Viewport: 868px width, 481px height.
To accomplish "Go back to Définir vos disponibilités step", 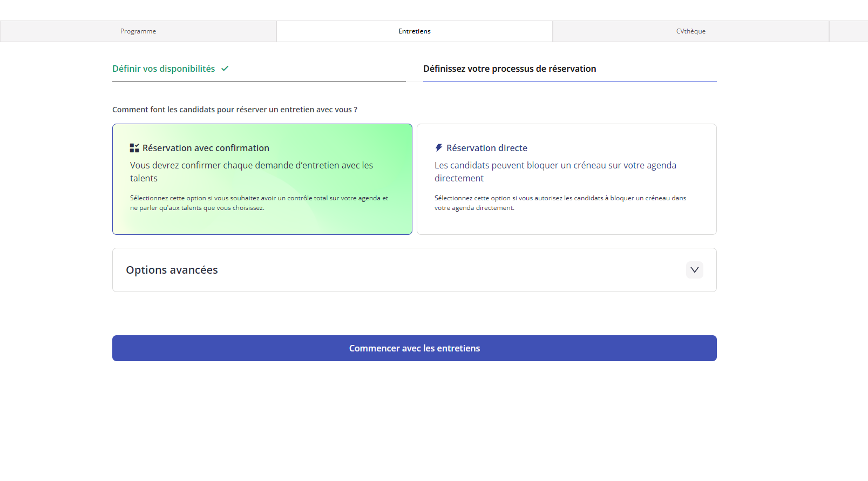I will pyautogui.click(x=164, y=69).
